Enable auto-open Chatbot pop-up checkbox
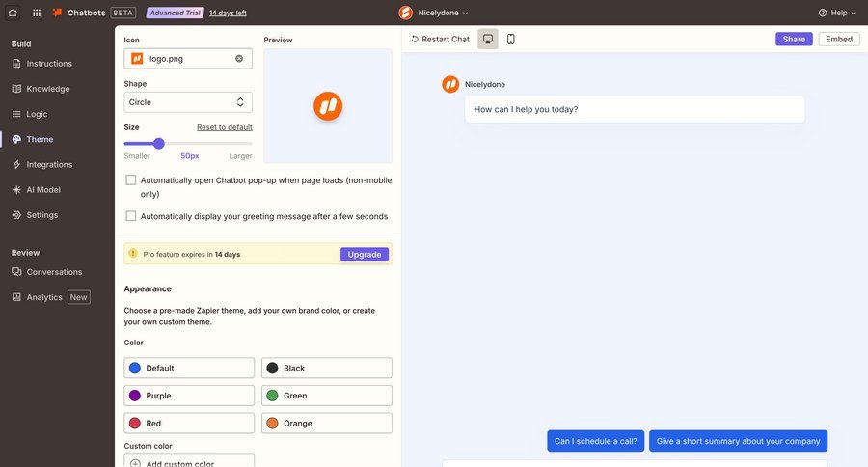Image resolution: width=868 pixels, height=467 pixels. pyautogui.click(x=130, y=180)
